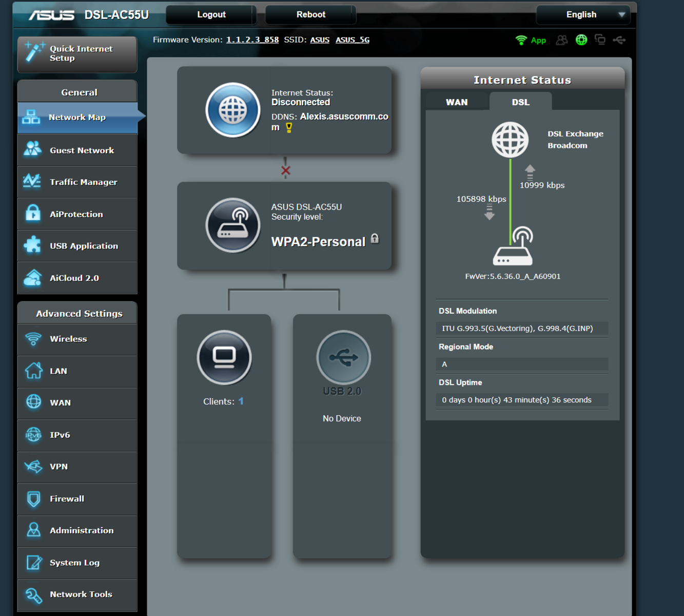Click the client devices status icon

tap(600, 40)
